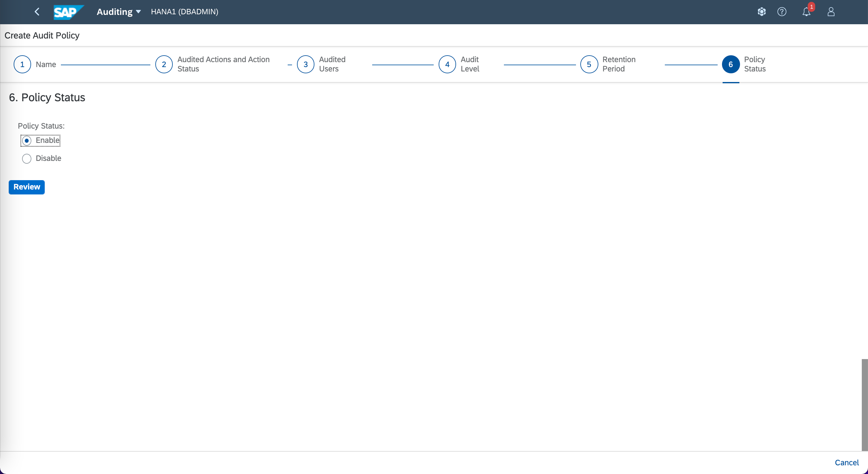Open the notifications bell
The image size is (868, 474).
(x=806, y=12)
